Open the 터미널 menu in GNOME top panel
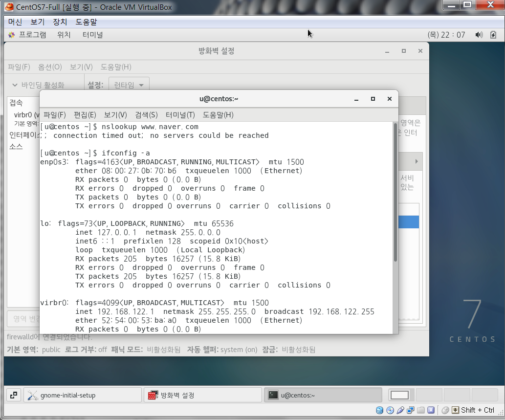This screenshot has height=420, width=505. pos(93,35)
